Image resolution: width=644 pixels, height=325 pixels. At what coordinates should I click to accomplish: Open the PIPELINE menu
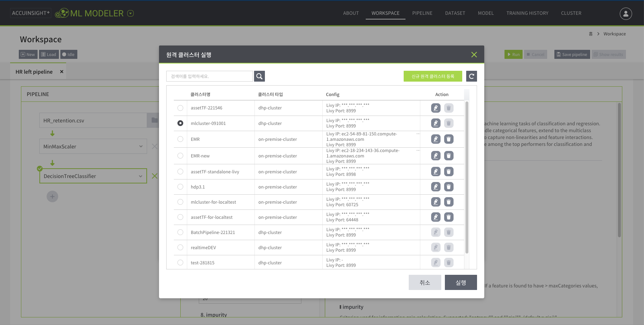(422, 13)
